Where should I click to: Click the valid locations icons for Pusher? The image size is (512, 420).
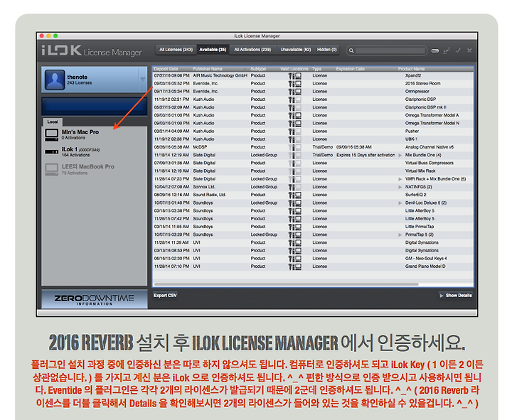[x=295, y=131]
